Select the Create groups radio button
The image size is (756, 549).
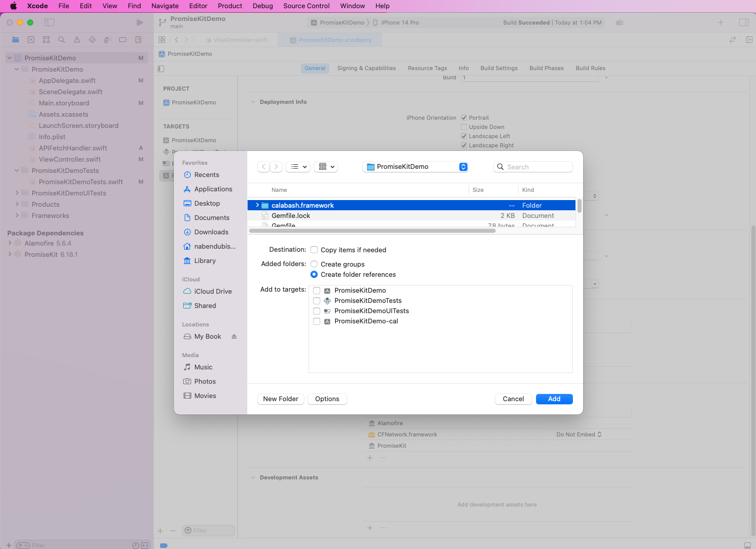[314, 264]
